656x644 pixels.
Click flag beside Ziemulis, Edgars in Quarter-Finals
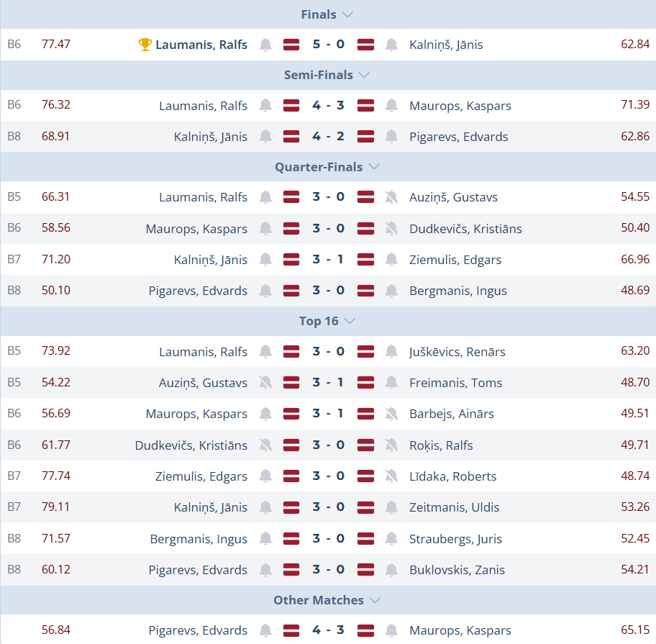point(365,260)
